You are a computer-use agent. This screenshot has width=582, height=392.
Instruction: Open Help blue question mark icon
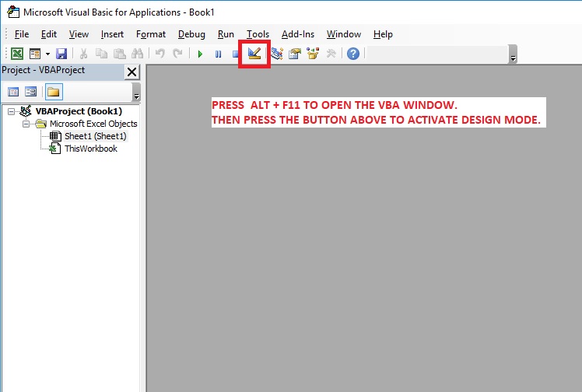[x=353, y=54]
